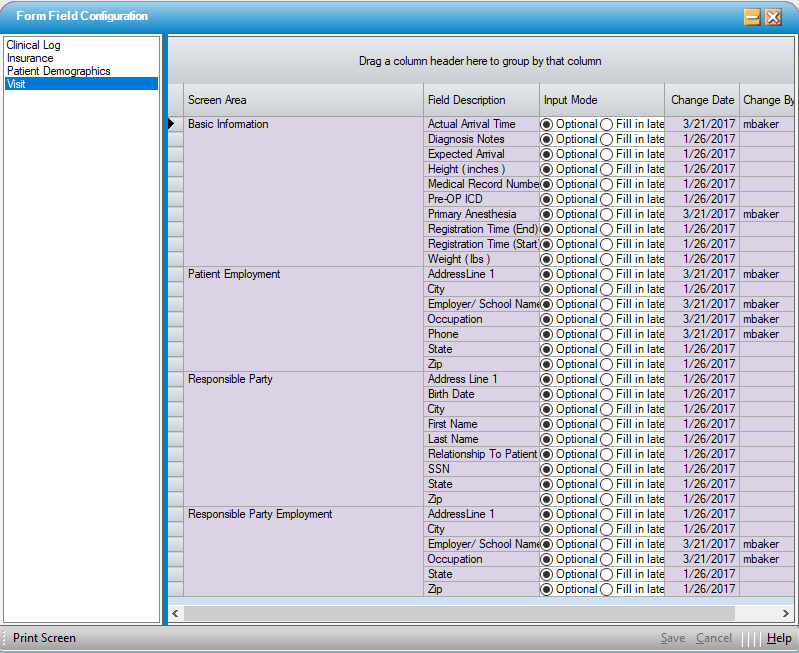This screenshot has width=799, height=653.
Task: Switch to Patient Demographics form
Action: (x=58, y=72)
